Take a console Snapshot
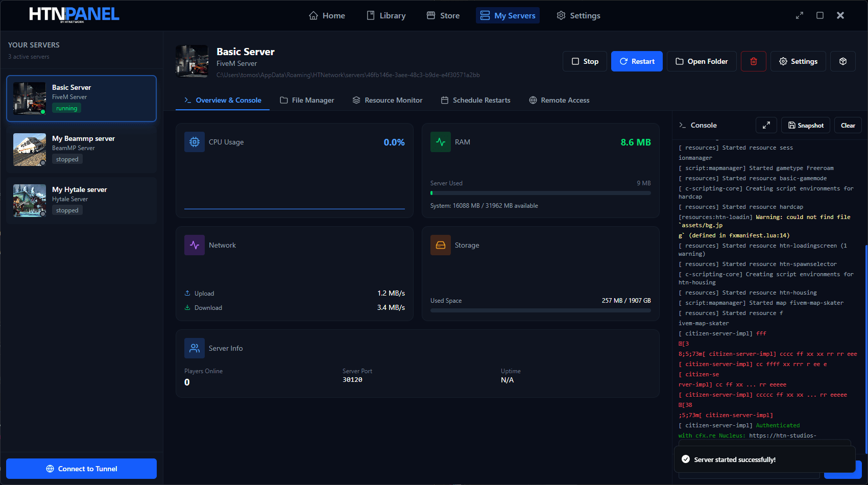This screenshot has width=868, height=485. (x=806, y=125)
